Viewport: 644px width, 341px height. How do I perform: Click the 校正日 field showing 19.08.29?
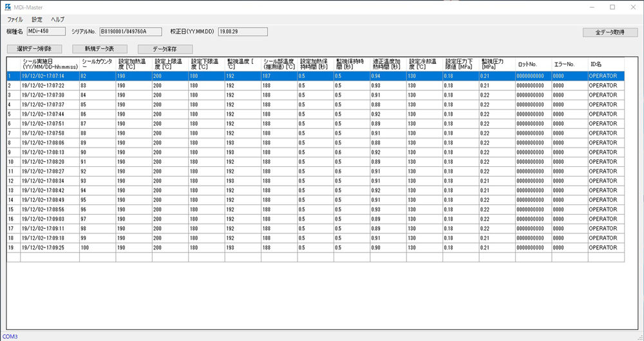click(242, 31)
